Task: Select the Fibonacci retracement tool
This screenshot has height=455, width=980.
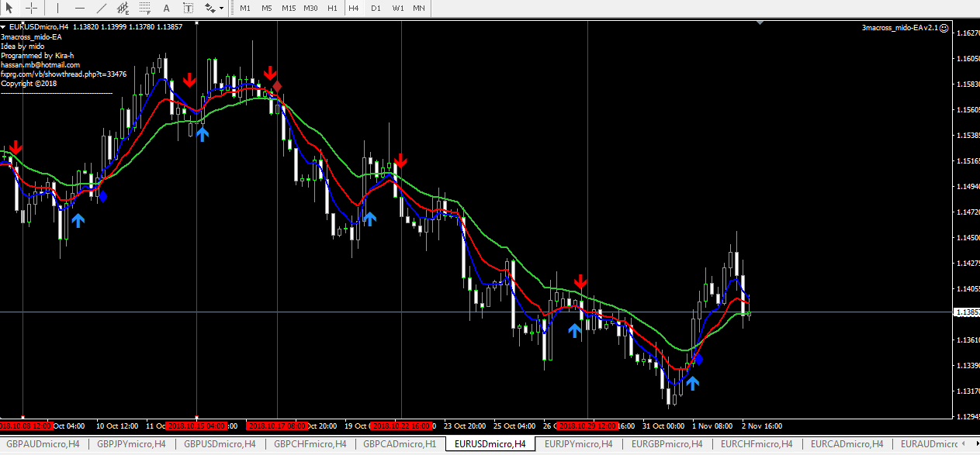Action: click(144, 9)
